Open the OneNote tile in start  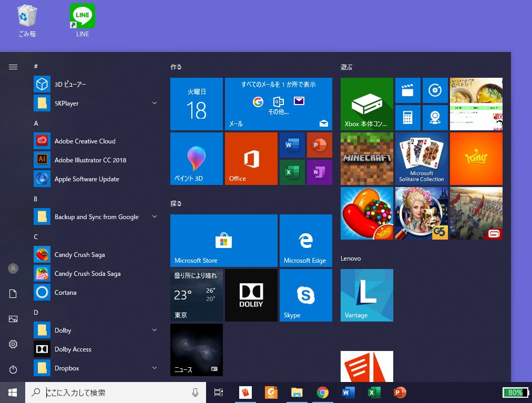tap(319, 172)
